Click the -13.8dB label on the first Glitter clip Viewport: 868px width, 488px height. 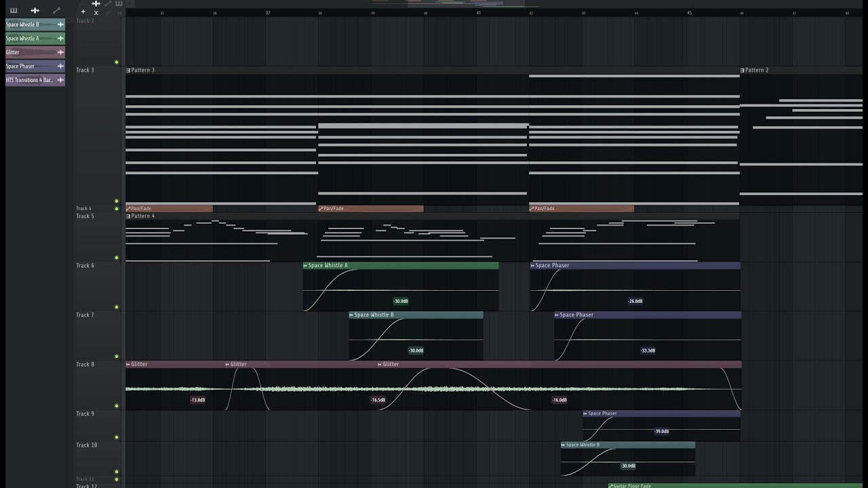(x=198, y=400)
